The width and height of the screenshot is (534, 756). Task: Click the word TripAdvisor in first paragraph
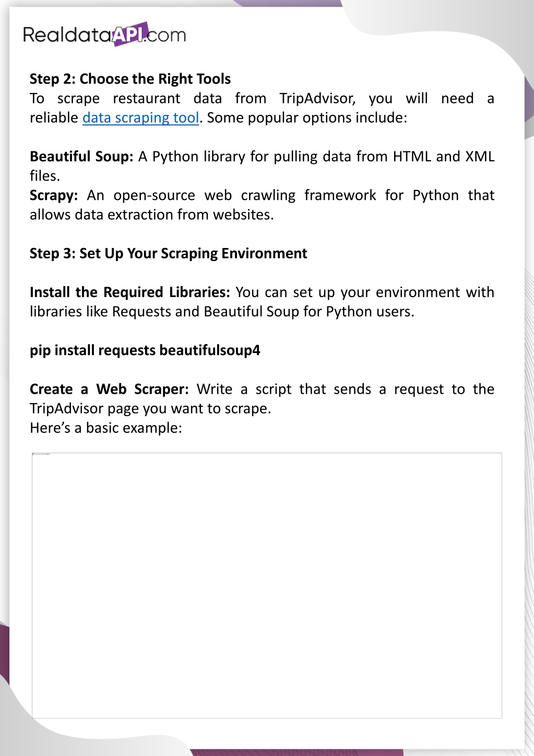(x=317, y=99)
